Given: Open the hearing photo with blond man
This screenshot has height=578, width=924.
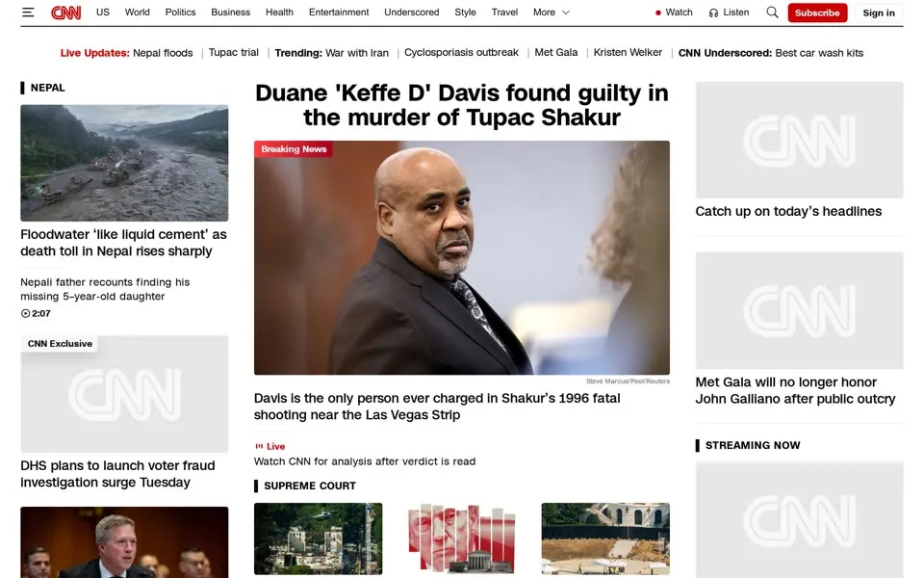Looking at the screenshot, I should (x=124, y=542).
